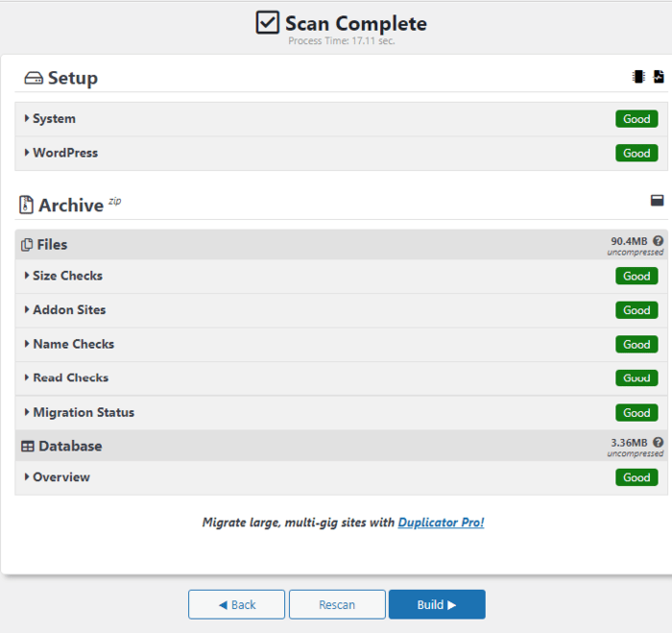The image size is (672, 633).
Task: Click the Setup hard drive icon
Action: pyautogui.click(x=34, y=78)
